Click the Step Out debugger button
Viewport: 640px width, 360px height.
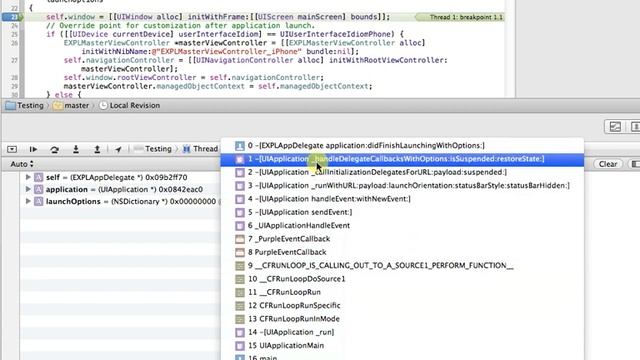click(97, 149)
